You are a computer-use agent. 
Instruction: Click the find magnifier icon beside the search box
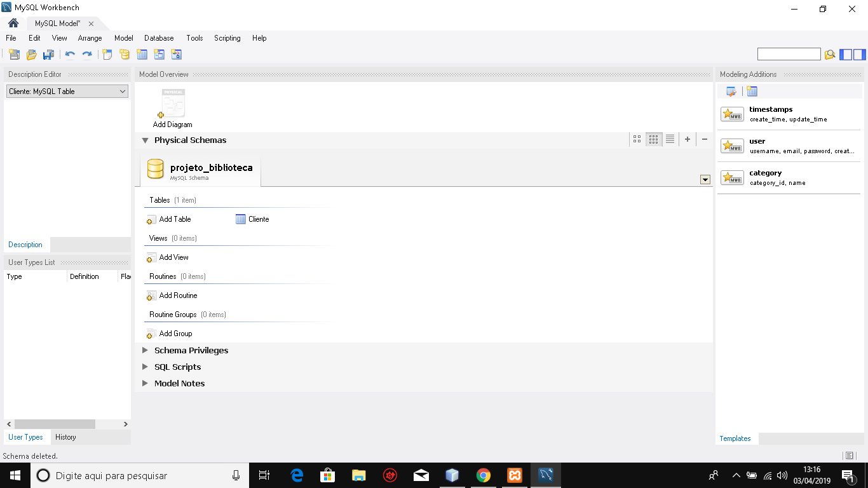pos(830,55)
